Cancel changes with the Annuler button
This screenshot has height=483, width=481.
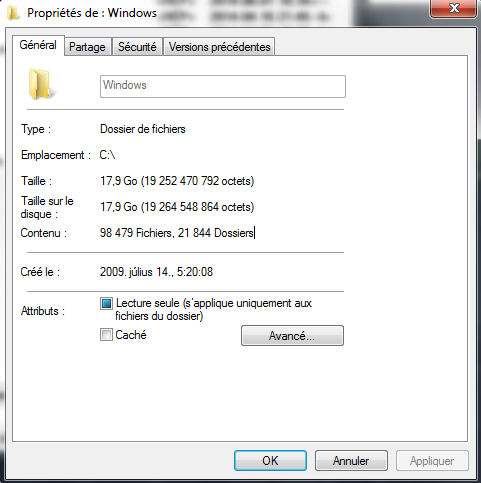[351, 461]
